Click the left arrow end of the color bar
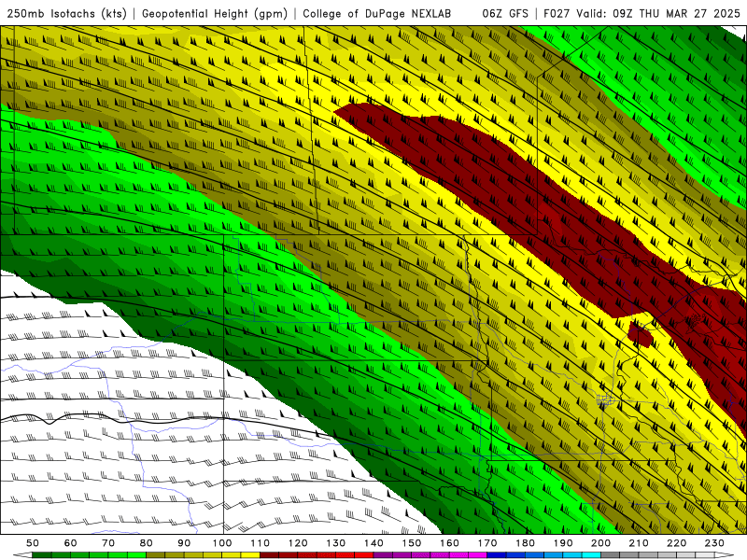747x560 pixels. point(22,555)
